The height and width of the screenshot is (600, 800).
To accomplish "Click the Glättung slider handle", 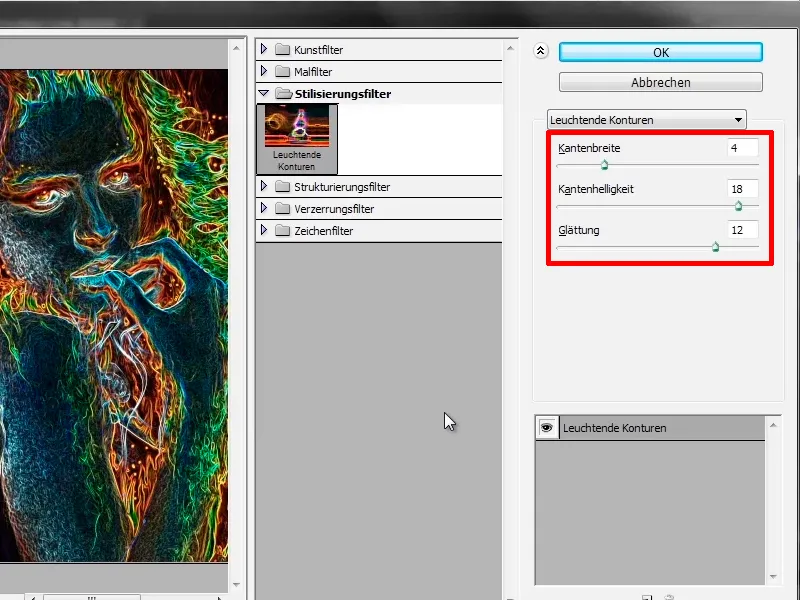I will 715,247.
